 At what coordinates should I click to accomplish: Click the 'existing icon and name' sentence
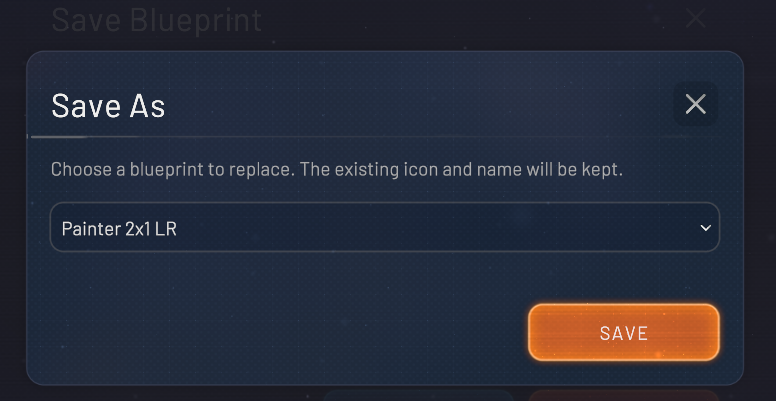[x=461, y=169]
